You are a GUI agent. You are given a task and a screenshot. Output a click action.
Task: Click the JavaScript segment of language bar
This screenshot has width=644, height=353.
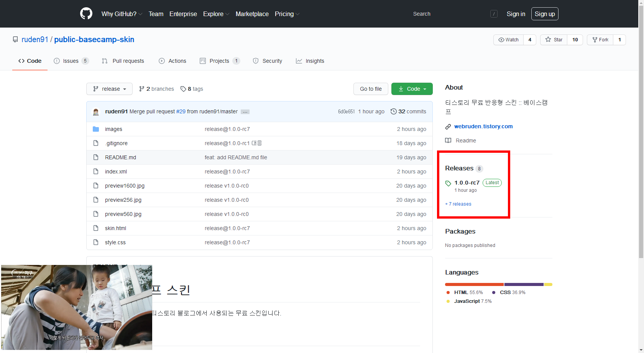pyautogui.click(x=548, y=284)
